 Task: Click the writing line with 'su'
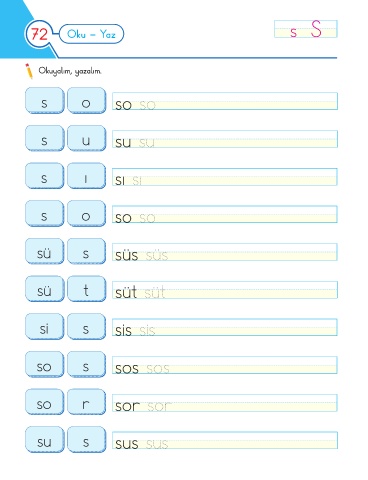225,139
